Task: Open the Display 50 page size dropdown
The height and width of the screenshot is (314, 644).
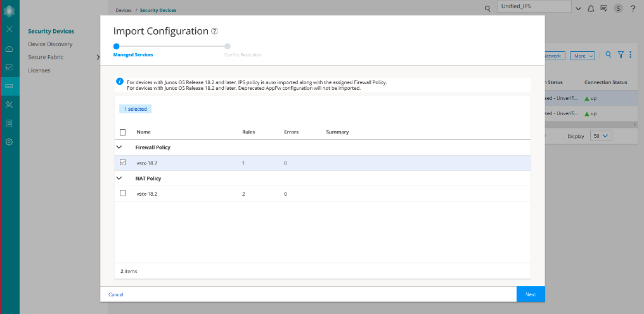Action: 600,136
